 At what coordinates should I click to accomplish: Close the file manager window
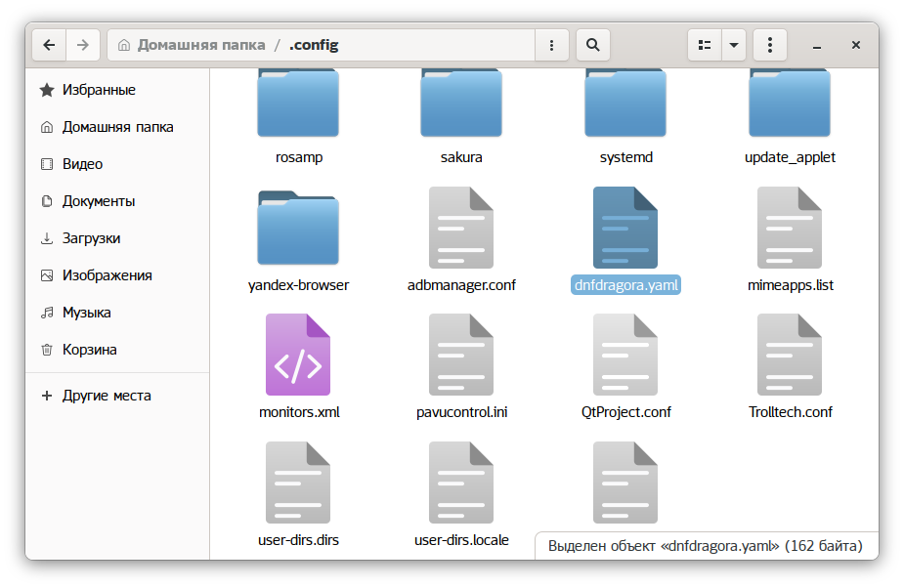tap(856, 45)
